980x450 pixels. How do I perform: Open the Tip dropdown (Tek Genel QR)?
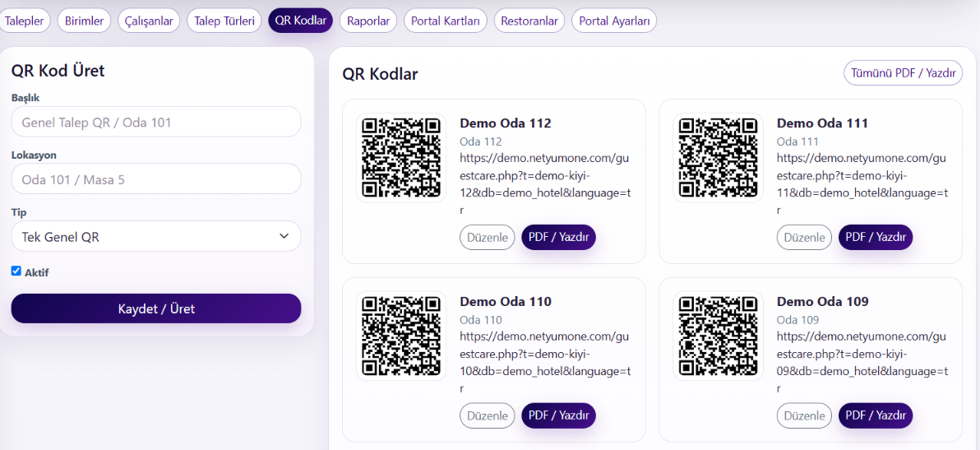point(156,237)
